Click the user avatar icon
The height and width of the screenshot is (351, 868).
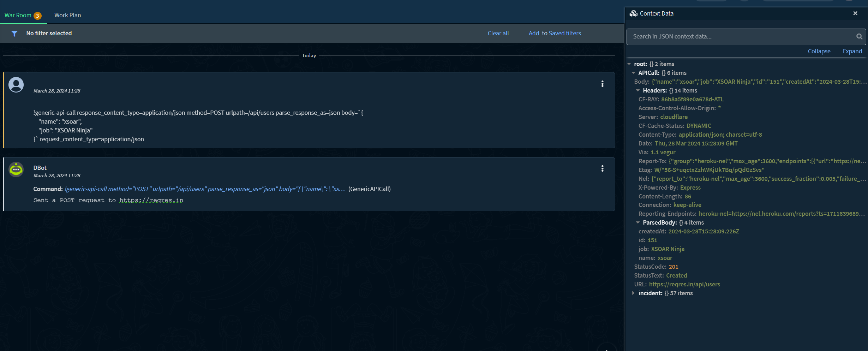click(x=16, y=85)
